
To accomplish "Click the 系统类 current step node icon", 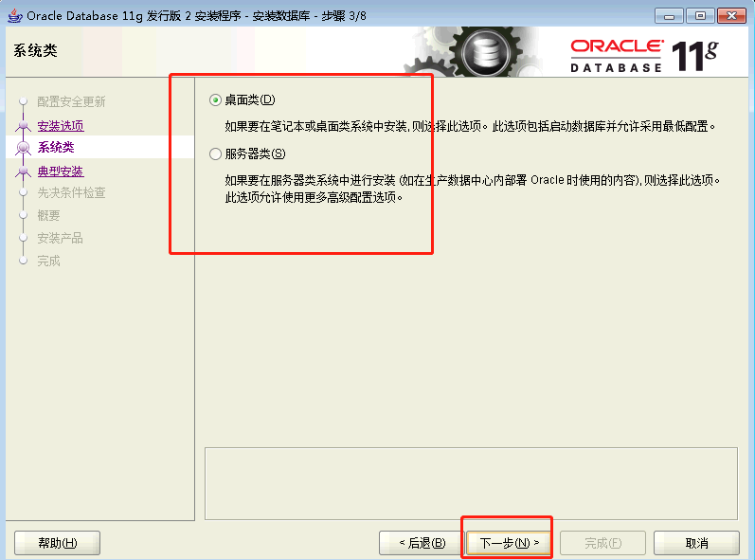I will coord(23,147).
